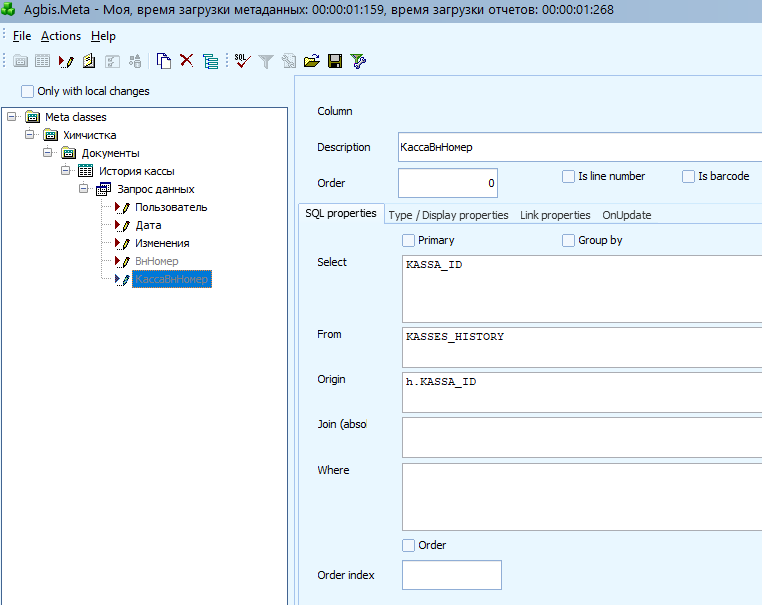Enable the Is barcode checkbox
The image size is (762, 605).
(688, 176)
